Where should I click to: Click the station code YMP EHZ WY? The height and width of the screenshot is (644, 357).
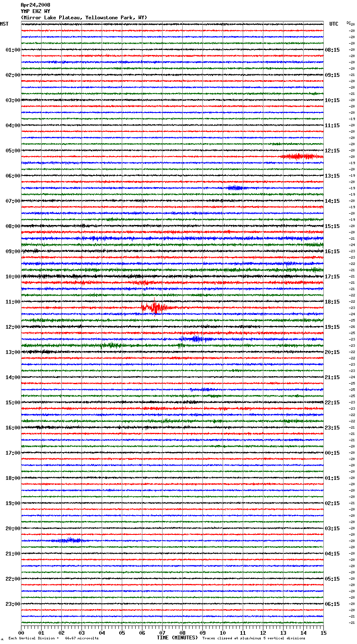pos(35,11)
